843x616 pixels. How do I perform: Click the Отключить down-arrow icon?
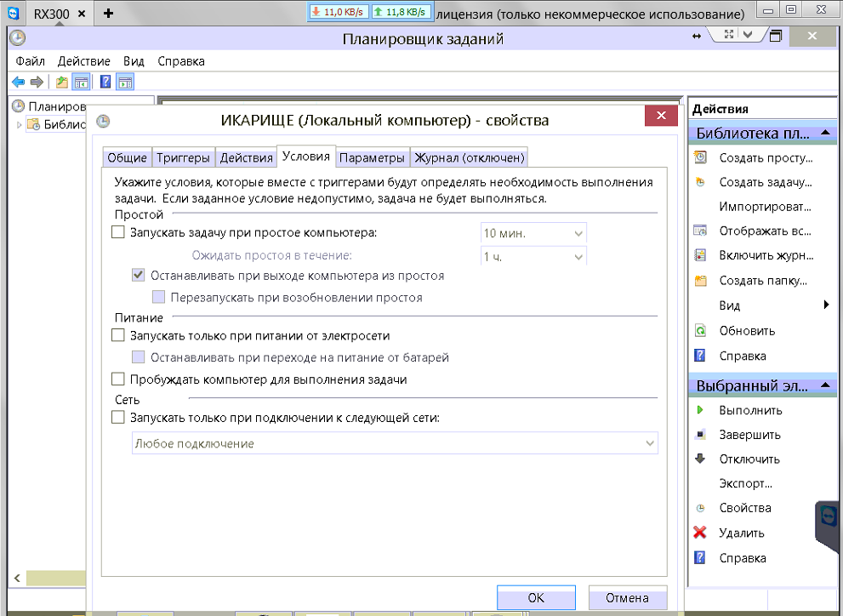tap(700, 459)
